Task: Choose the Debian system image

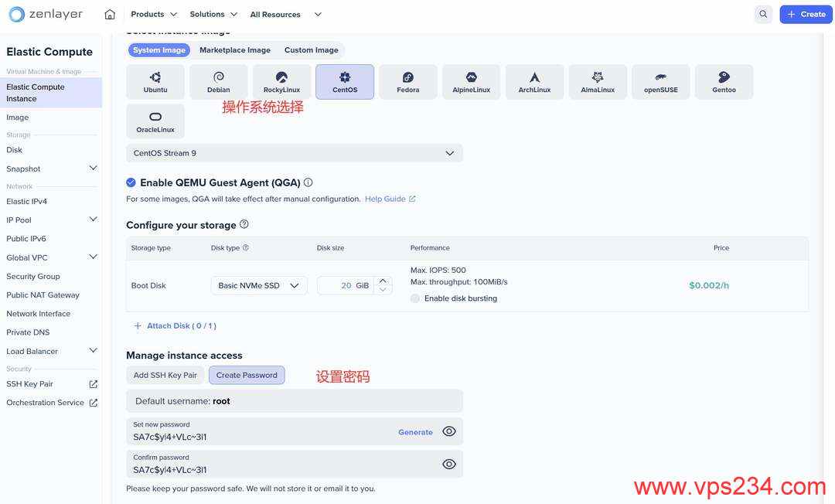Action: pos(218,81)
